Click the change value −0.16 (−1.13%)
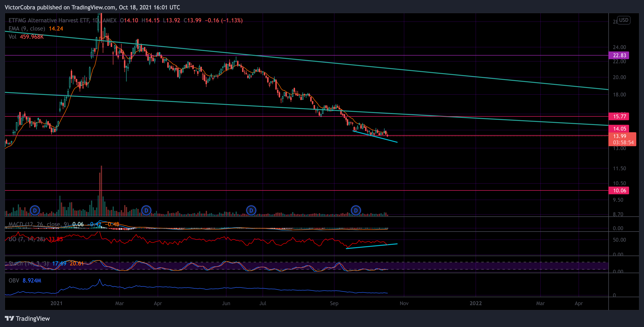Screen dimensions: 644x327 (x=224, y=20)
